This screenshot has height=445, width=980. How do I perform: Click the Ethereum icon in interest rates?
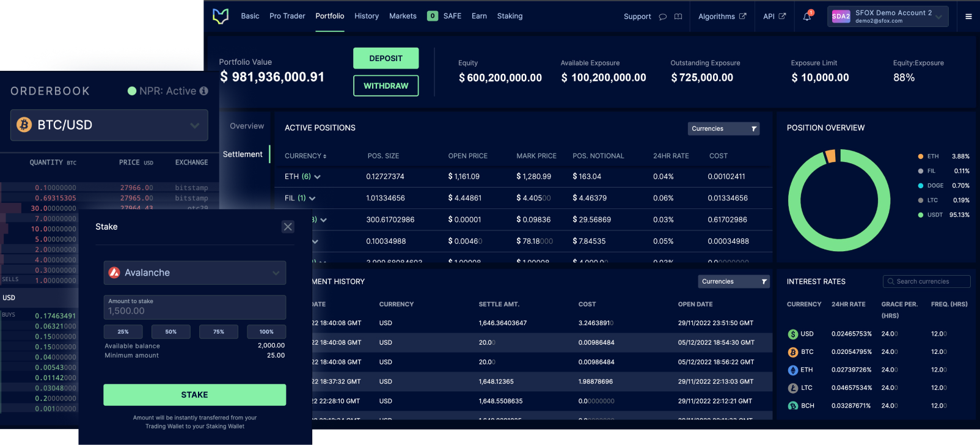tap(793, 370)
